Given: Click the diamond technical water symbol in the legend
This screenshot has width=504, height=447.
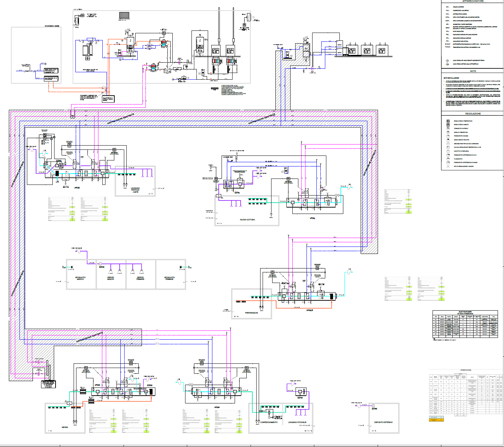Looking at the screenshot, I should coord(447,61).
